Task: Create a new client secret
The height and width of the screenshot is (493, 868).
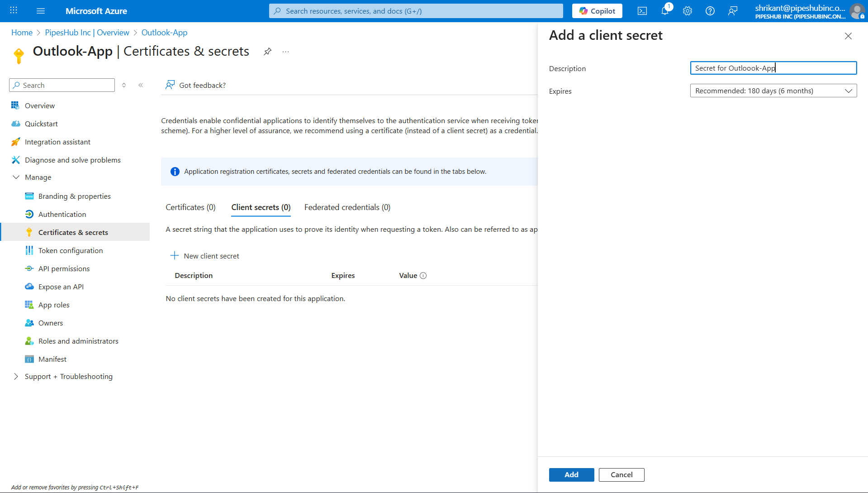Action: click(x=204, y=256)
